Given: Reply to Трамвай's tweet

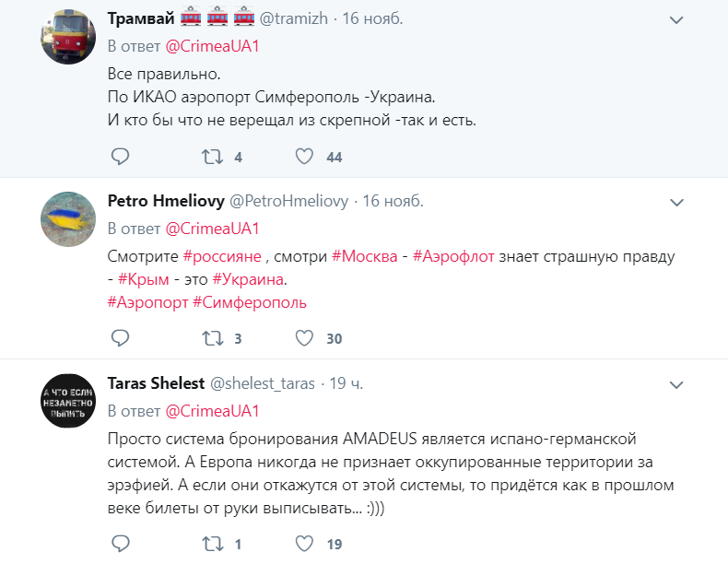Looking at the screenshot, I should (x=120, y=157).
